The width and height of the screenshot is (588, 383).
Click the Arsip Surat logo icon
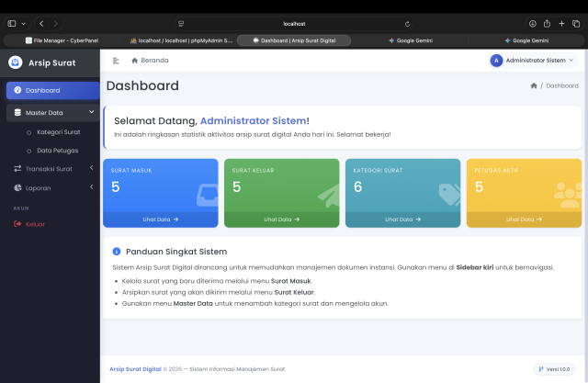(x=15, y=62)
